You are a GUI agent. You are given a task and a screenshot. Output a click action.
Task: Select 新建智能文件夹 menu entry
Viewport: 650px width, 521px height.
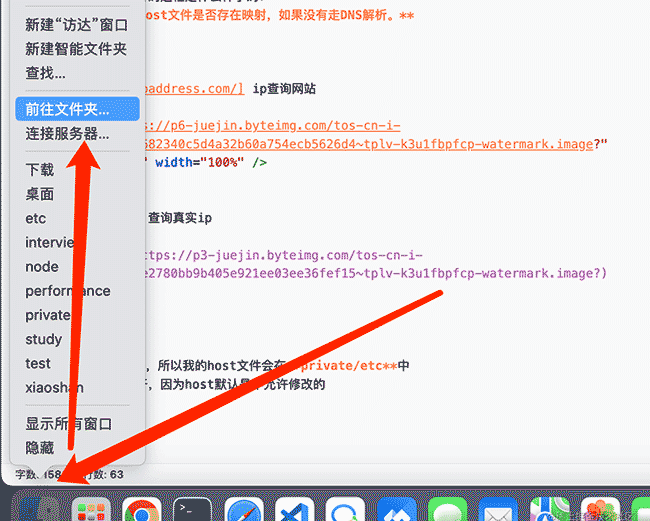(x=77, y=49)
